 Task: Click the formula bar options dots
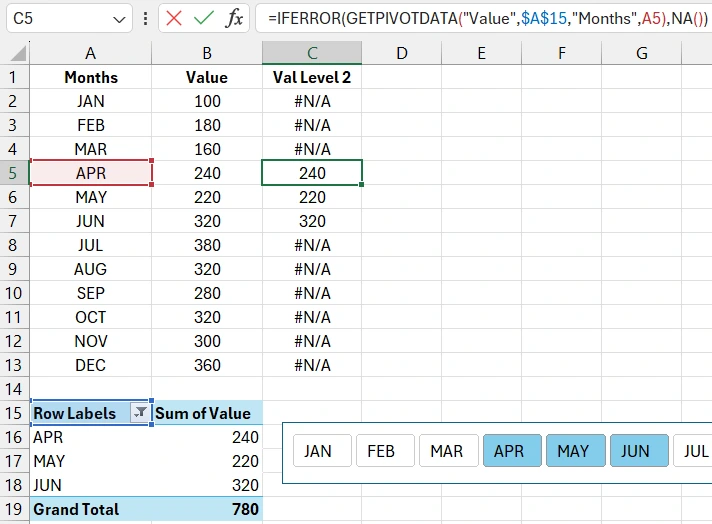(x=147, y=19)
